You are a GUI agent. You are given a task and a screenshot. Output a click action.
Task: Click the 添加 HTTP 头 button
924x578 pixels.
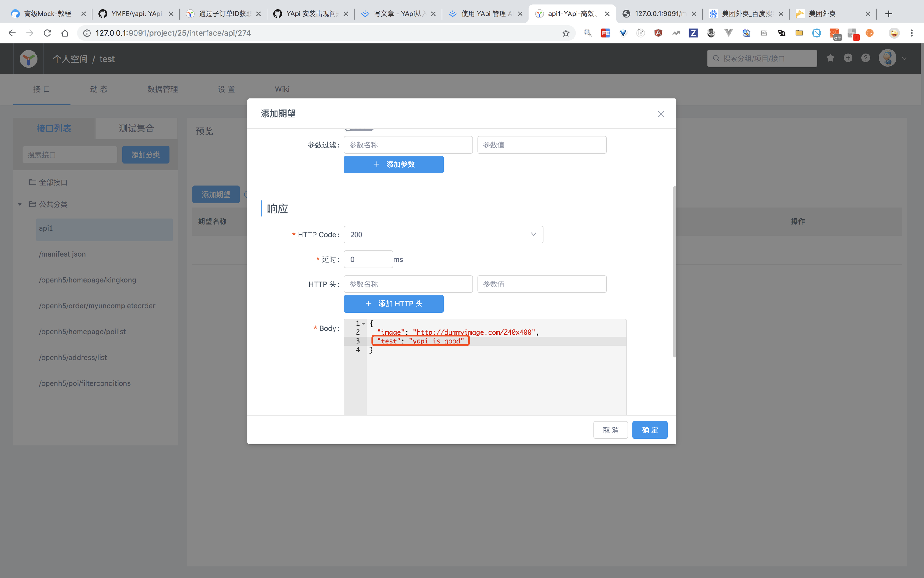coord(394,303)
